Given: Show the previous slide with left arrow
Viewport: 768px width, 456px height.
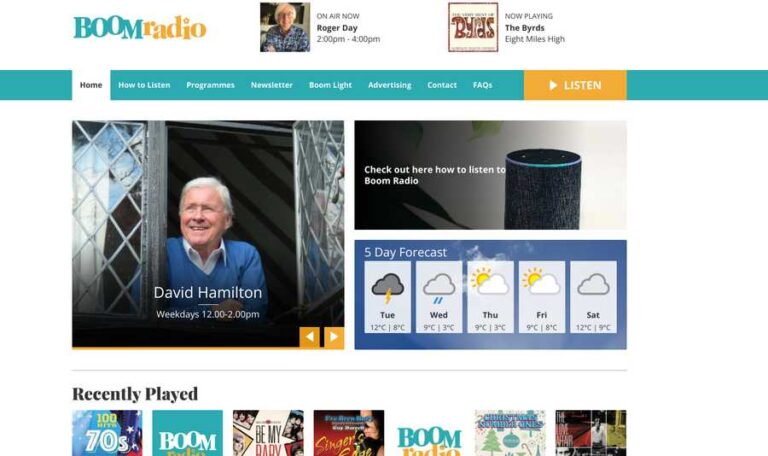Looking at the screenshot, I should click(x=310, y=337).
